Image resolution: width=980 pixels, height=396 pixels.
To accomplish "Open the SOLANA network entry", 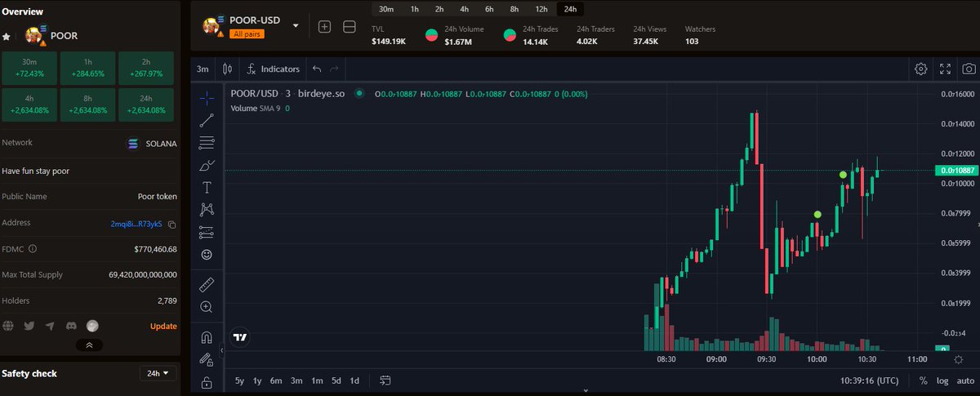I will (x=152, y=144).
